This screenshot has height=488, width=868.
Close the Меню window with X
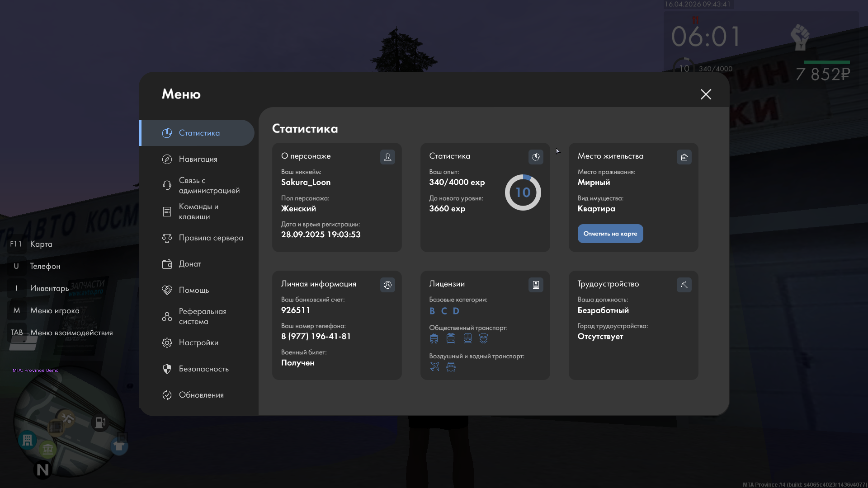pyautogui.click(x=706, y=94)
